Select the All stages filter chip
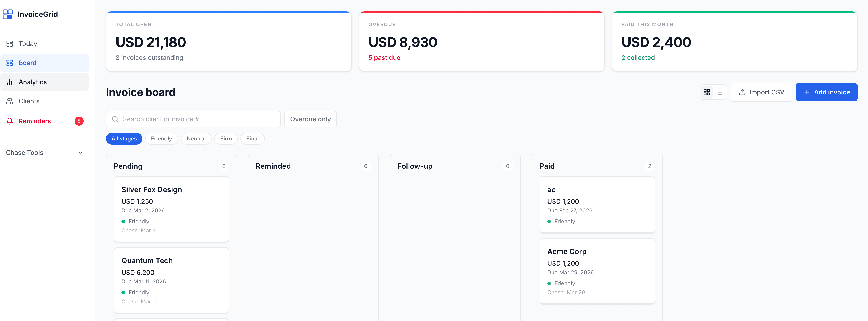 tap(124, 139)
